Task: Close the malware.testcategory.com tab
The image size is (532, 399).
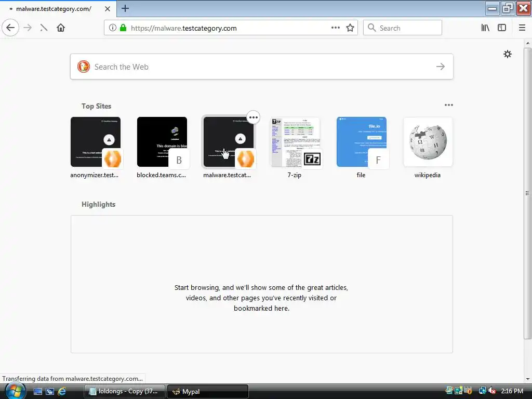Action: (x=108, y=9)
